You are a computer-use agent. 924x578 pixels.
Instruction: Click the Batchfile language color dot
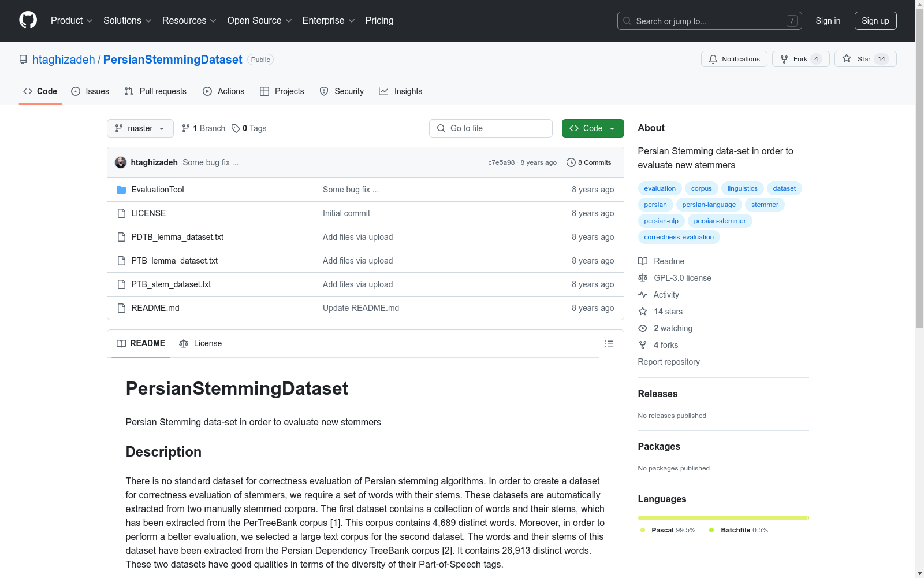(x=711, y=530)
